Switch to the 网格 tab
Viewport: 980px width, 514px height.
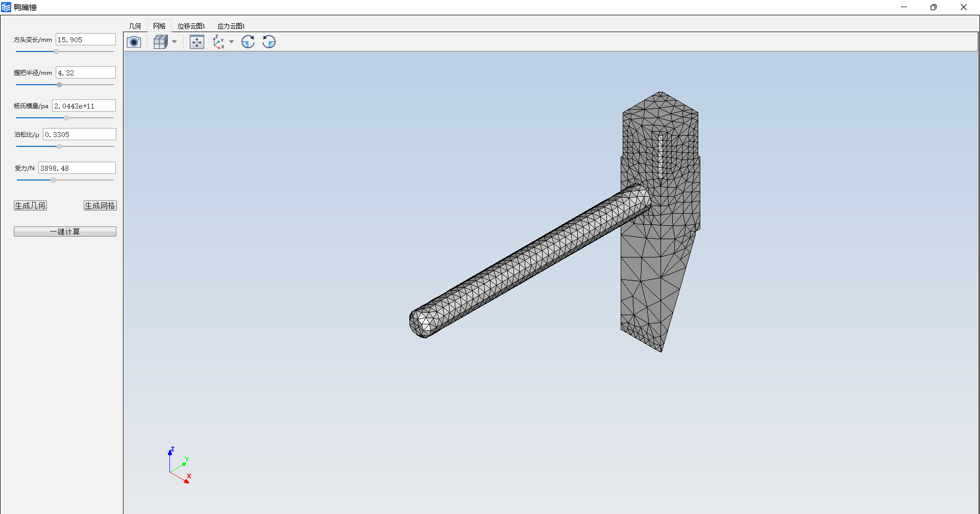coord(159,26)
